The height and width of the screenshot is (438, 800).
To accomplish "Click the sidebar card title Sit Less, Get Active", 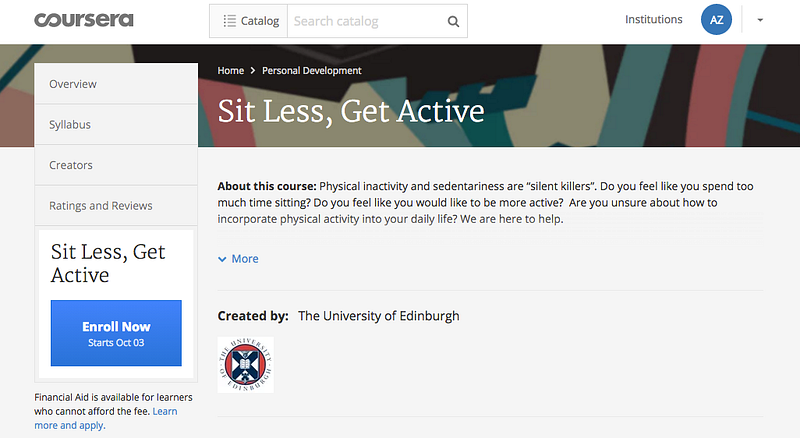I will tap(108, 263).
